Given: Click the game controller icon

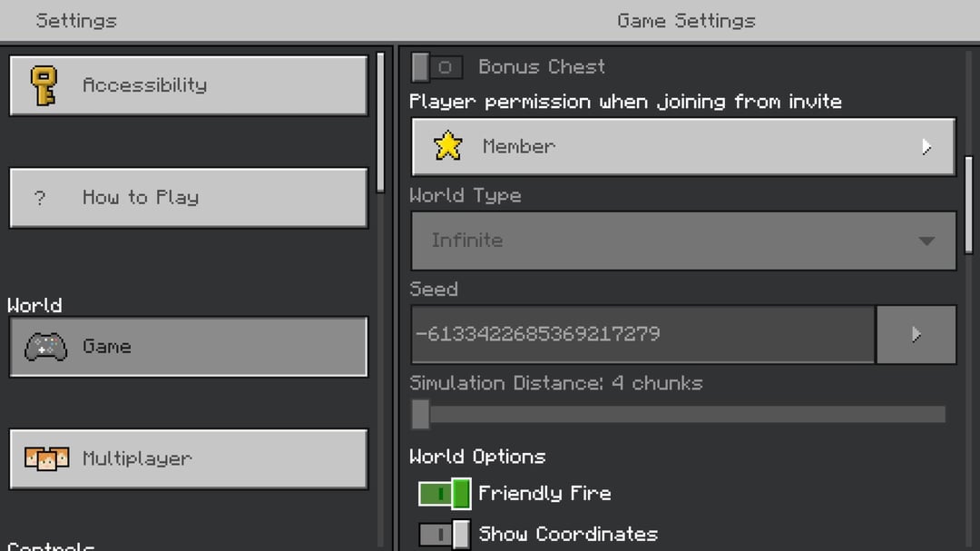Looking at the screenshot, I should [45, 347].
